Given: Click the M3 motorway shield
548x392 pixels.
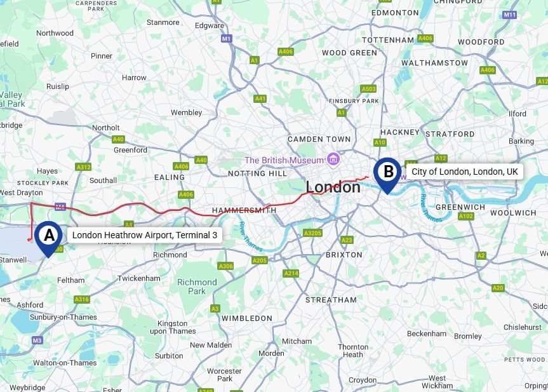Looking at the screenshot, I should coord(37,341).
